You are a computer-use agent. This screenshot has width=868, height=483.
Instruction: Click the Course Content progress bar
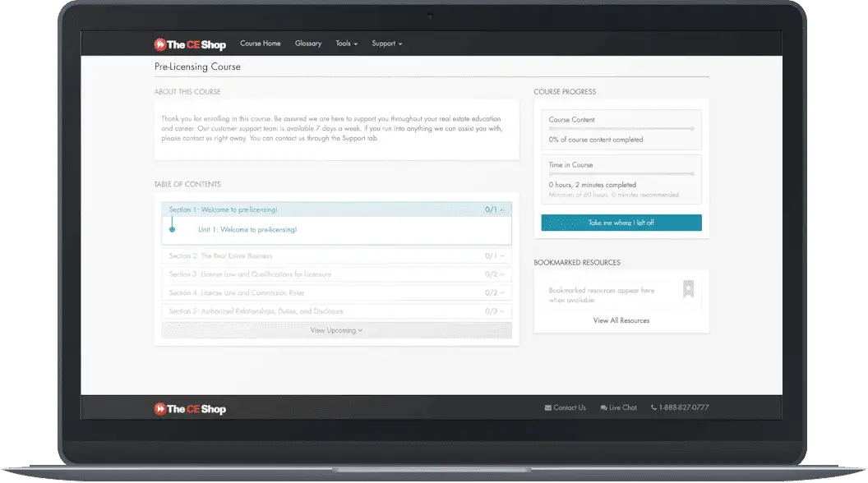point(621,129)
